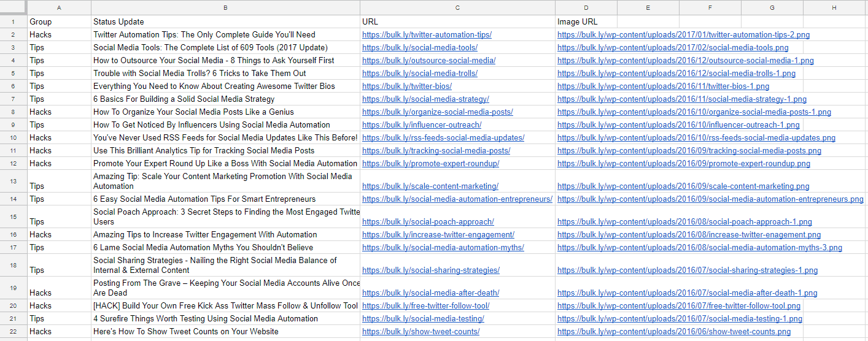Click the 'Group' header cell

[x=59, y=22]
